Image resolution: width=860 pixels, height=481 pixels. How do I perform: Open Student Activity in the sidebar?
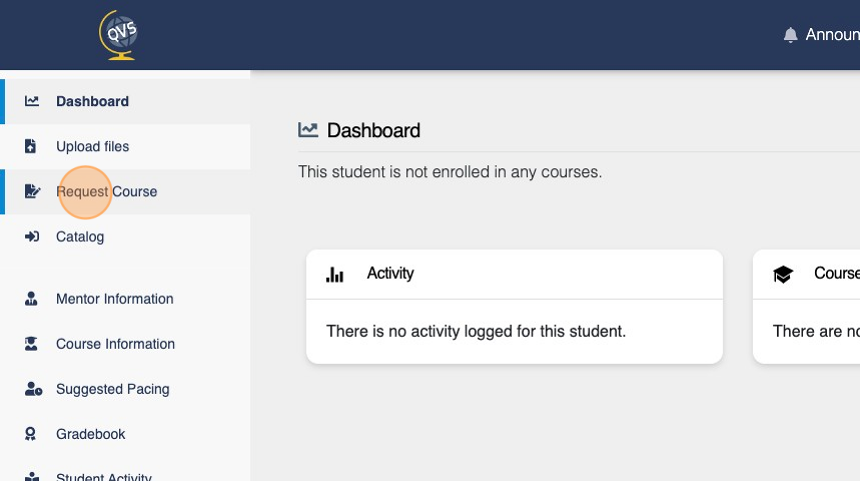tap(103, 476)
